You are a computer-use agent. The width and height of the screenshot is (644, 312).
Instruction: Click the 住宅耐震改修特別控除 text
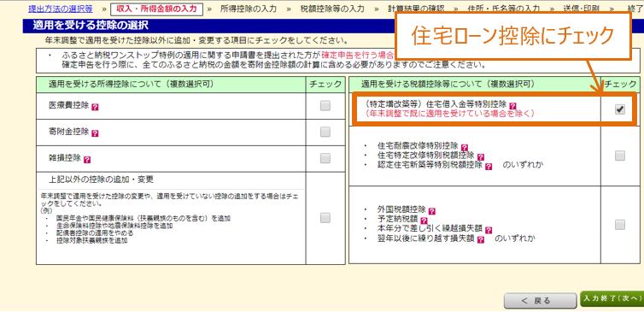pos(418,145)
